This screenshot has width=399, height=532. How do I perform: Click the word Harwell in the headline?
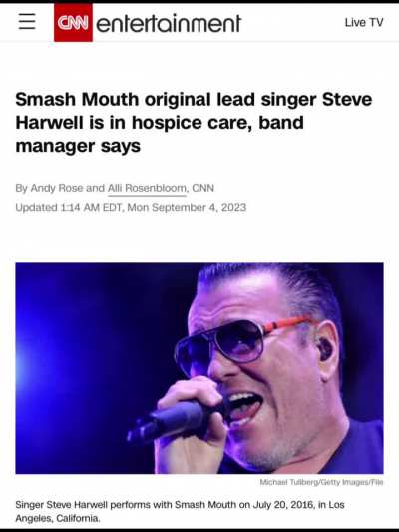(49, 123)
